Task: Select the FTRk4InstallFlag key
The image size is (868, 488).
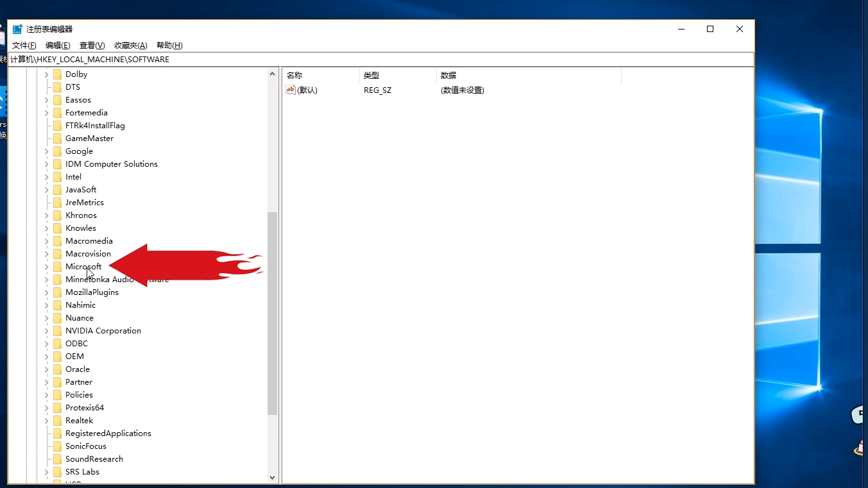Action: pyautogui.click(x=95, y=126)
